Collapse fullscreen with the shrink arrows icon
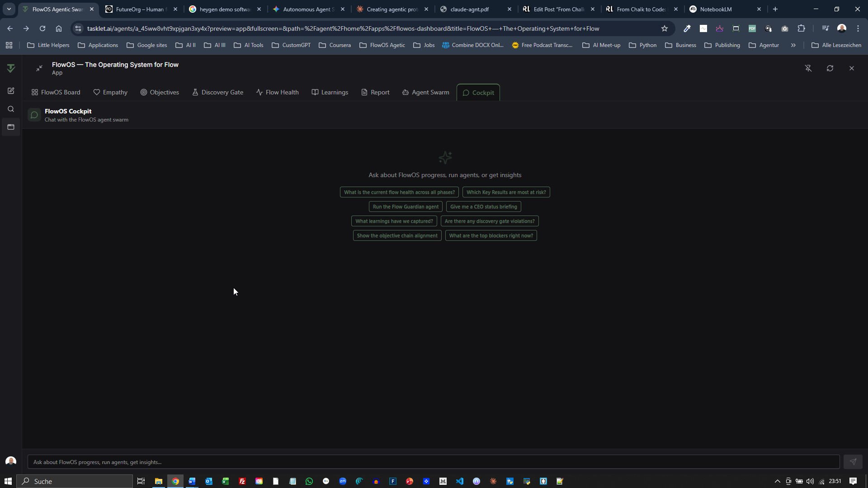This screenshot has height=488, width=868. click(x=39, y=68)
